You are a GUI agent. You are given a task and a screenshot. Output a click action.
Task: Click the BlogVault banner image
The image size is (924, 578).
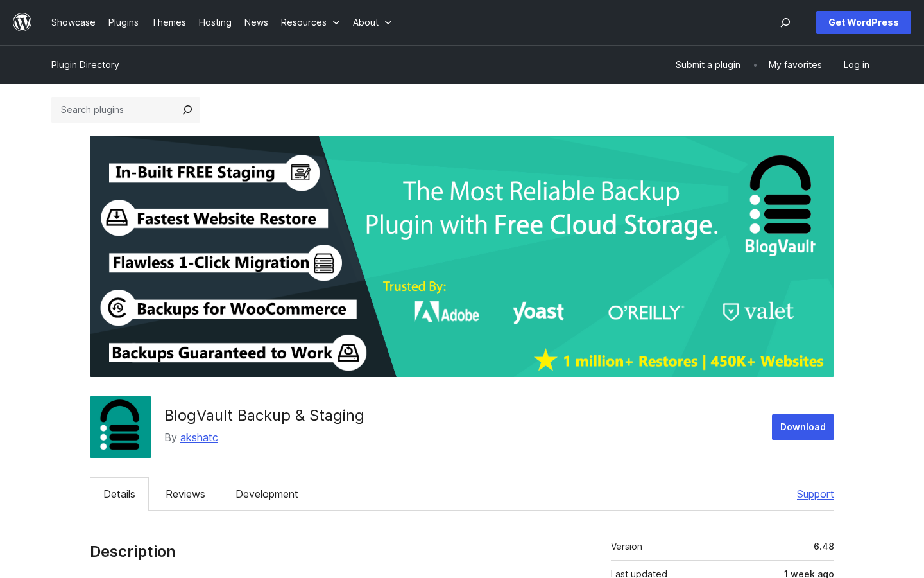pyautogui.click(x=462, y=256)
